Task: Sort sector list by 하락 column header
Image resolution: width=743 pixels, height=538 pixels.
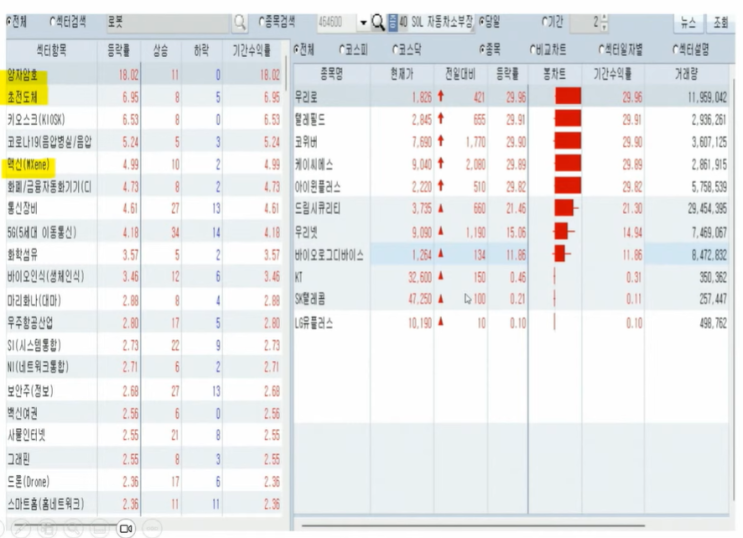Action: (x=201, y=51)
